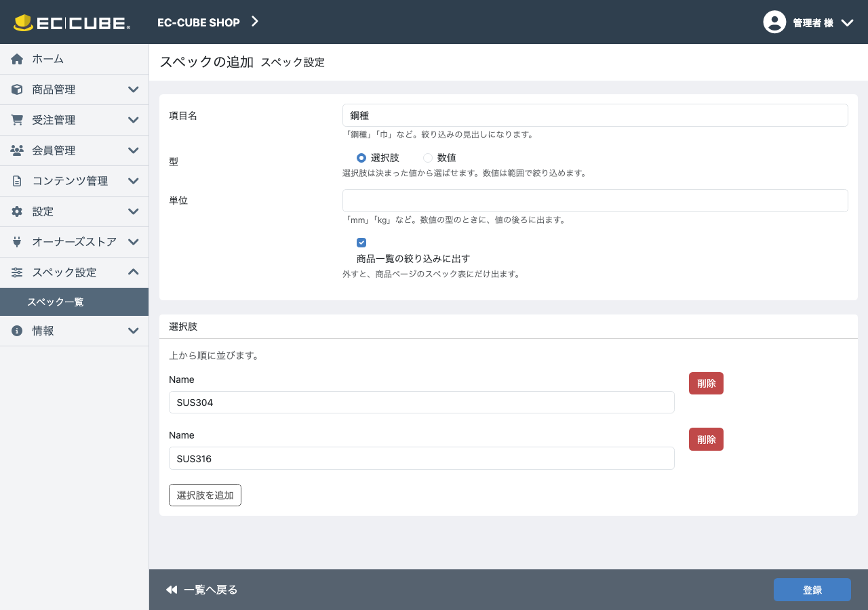Open the admin user dropdown arrow
This screenshot has height=610, width=868.
[x=847, y=22]
